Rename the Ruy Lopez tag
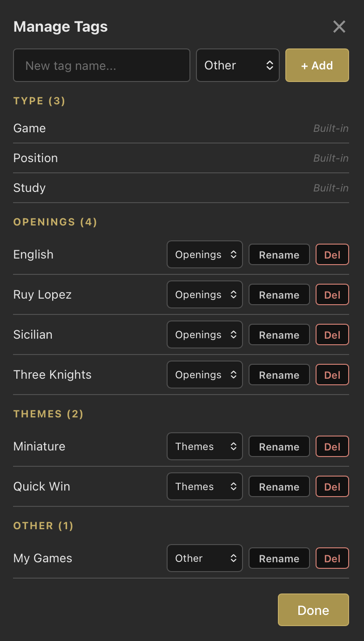Viewport: 364px width, 641px height. click(279, 294)
